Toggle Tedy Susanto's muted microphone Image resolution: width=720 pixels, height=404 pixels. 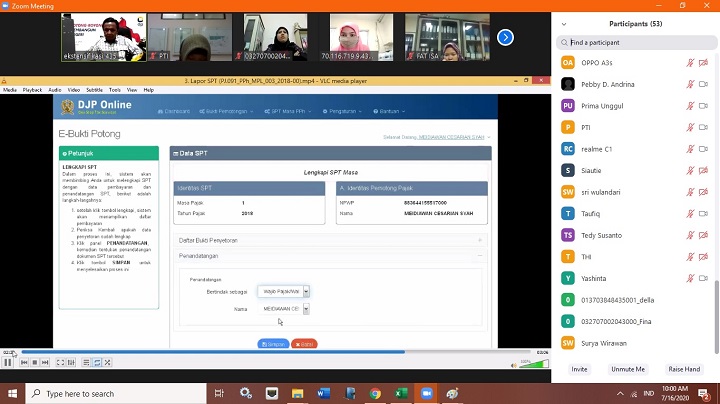690,235
